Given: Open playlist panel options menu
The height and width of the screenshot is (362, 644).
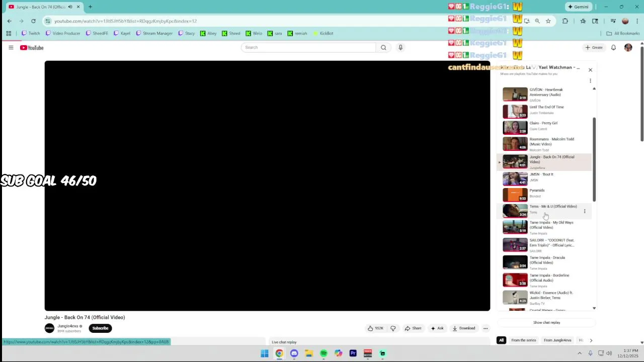Looking at the screenshot, I should tap(590, 80).
